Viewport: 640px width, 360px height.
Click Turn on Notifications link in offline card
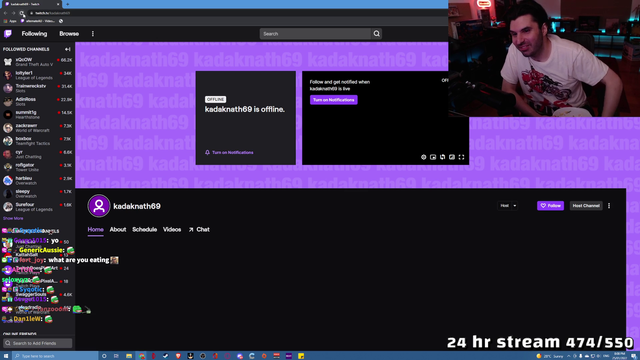click(x=233, y=153)
